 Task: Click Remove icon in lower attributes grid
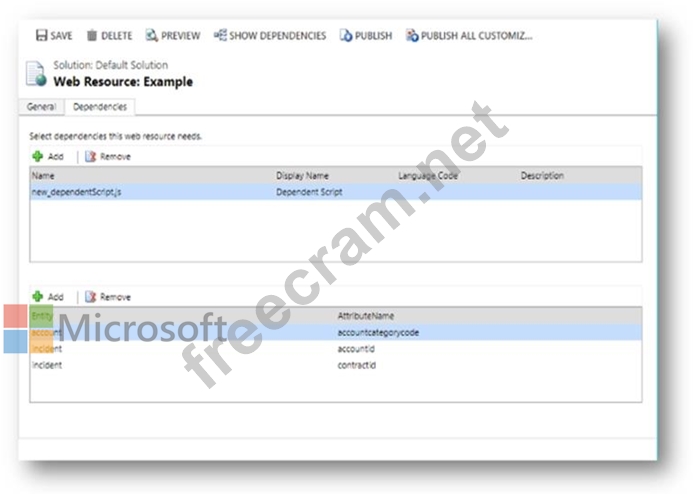coord(90,297)
